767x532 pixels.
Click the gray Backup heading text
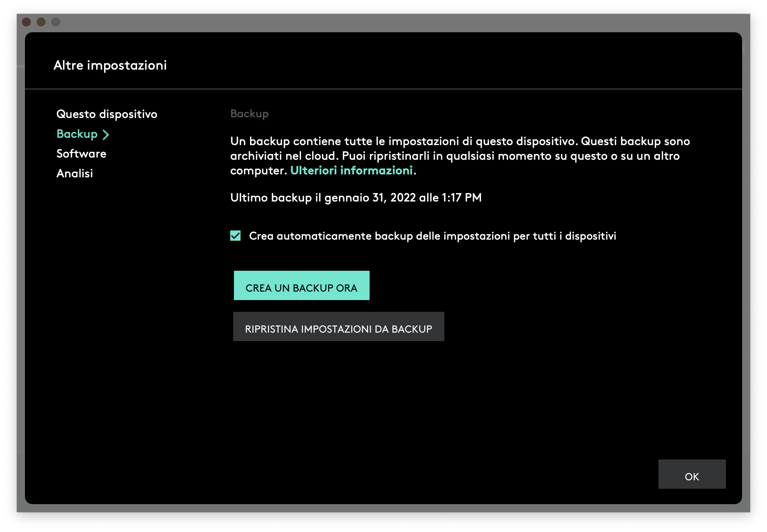[x=249, y=114]
